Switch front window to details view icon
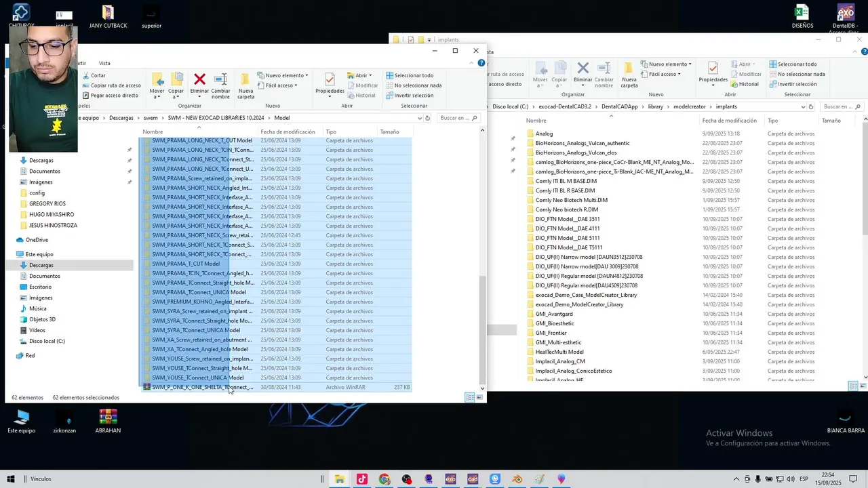 coord(469,397)
